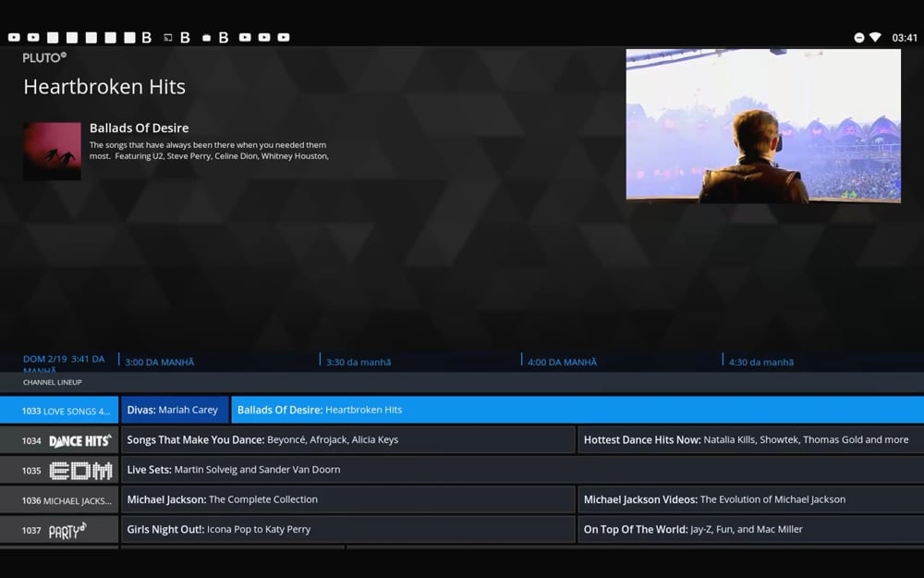
Task: Select channel 1034 Dance Hits
Action: (59, 440)
